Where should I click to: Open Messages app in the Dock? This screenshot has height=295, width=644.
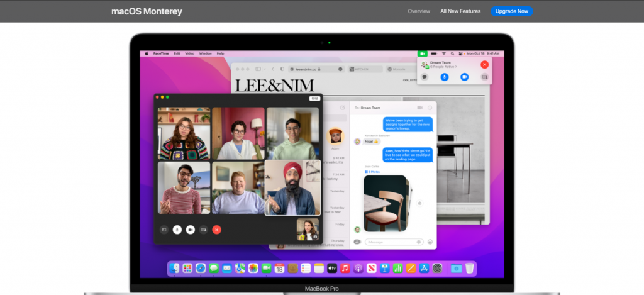pos(214,269)
